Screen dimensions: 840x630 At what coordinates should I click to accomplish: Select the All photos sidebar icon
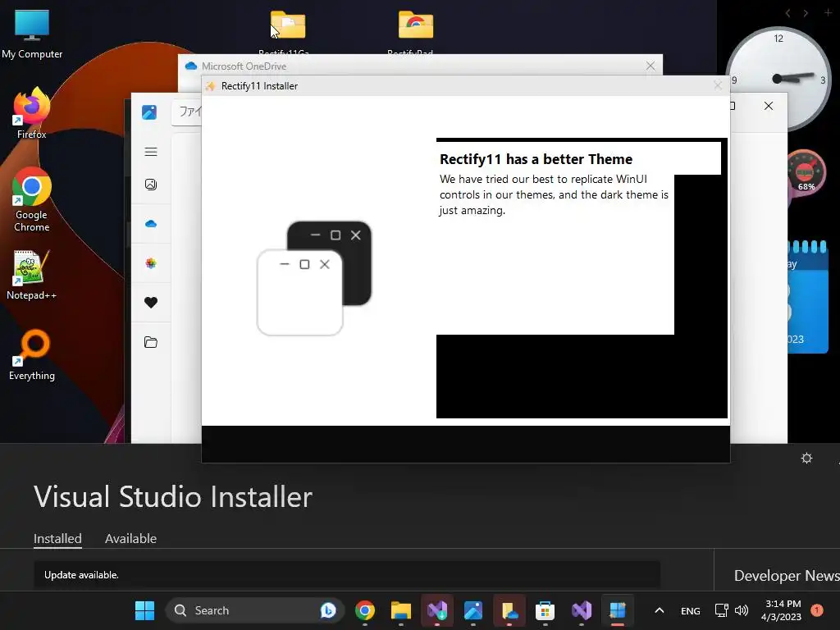151,185
